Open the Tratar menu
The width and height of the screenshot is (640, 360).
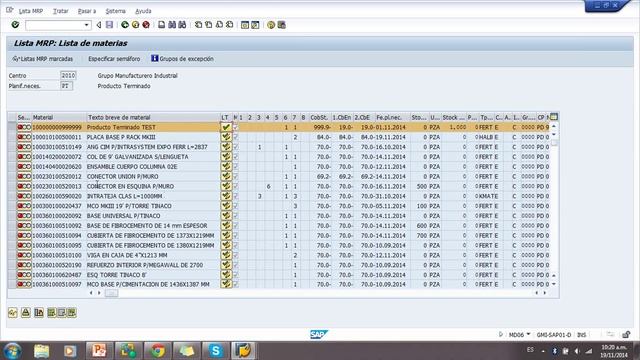[61, 11]
